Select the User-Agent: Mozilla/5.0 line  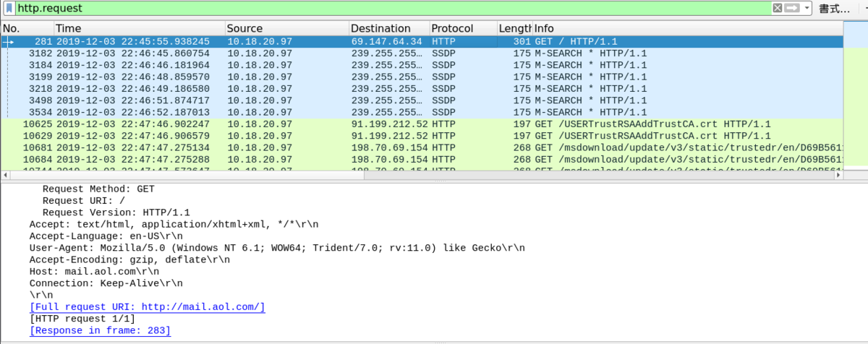point(277,248)
